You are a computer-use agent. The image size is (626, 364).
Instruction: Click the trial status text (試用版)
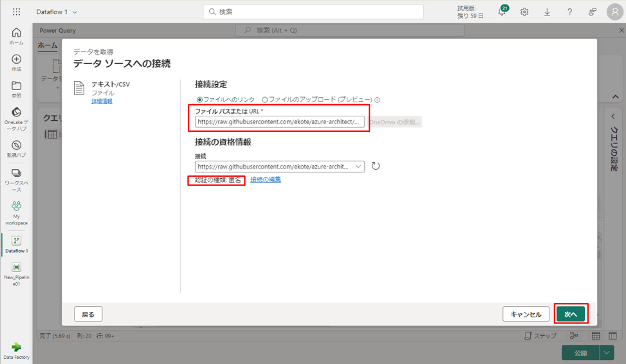[470, 12]
